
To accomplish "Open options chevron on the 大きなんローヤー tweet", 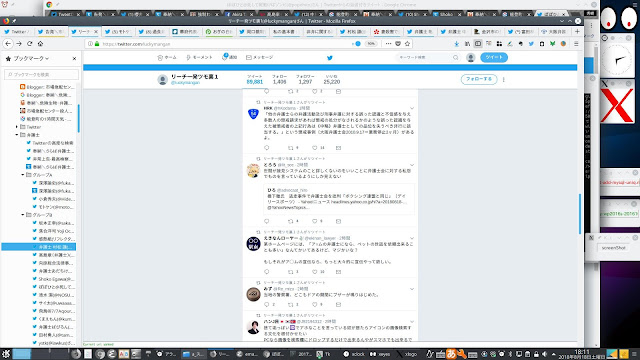I will [x=412, y=238].
